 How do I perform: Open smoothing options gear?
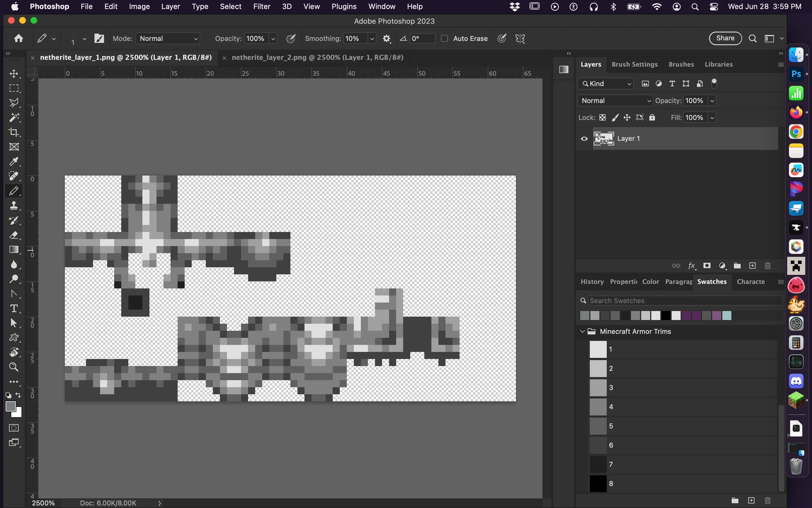click(x=387, y=39)
